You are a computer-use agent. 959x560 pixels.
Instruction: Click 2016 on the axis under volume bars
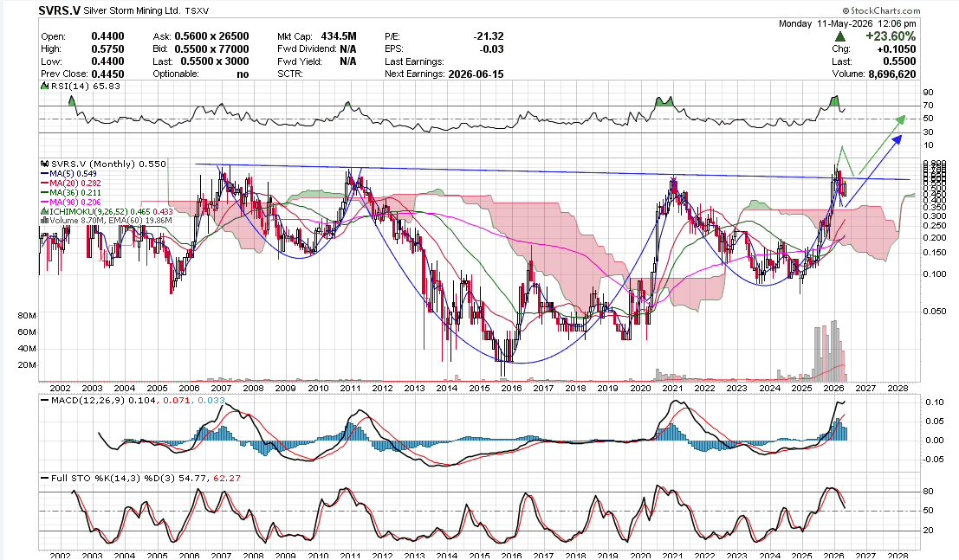[511, 389]
